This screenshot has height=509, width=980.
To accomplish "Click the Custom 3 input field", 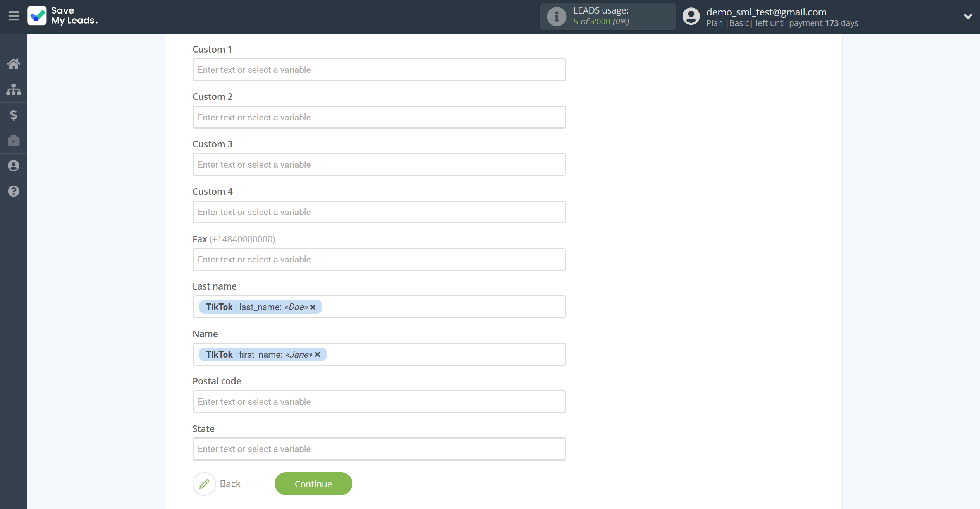I will pos(379,165).
